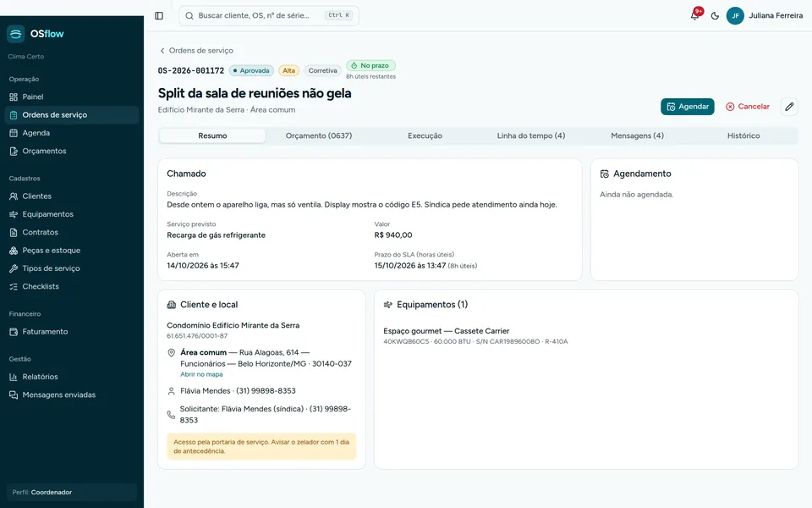The image size is (812, 508).
Task: Open Faturamento sidebar item
Action: tap(71, 332)
